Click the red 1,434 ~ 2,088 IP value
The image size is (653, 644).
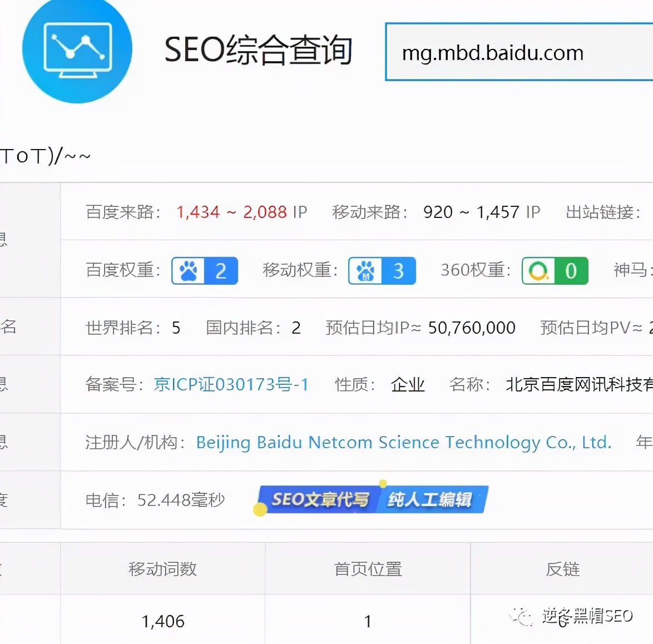(x=232, y=212)
